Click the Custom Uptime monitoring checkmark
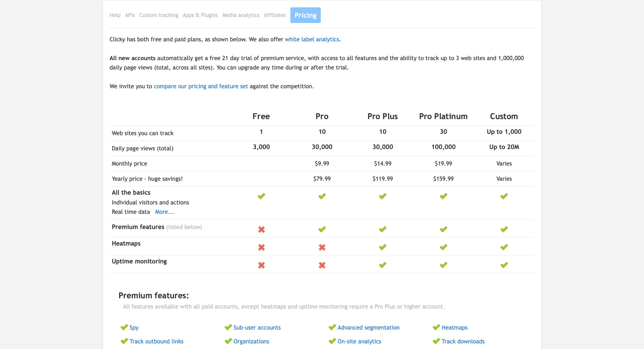The height and width of the screenshot is (349, 644). click(504, 265)
